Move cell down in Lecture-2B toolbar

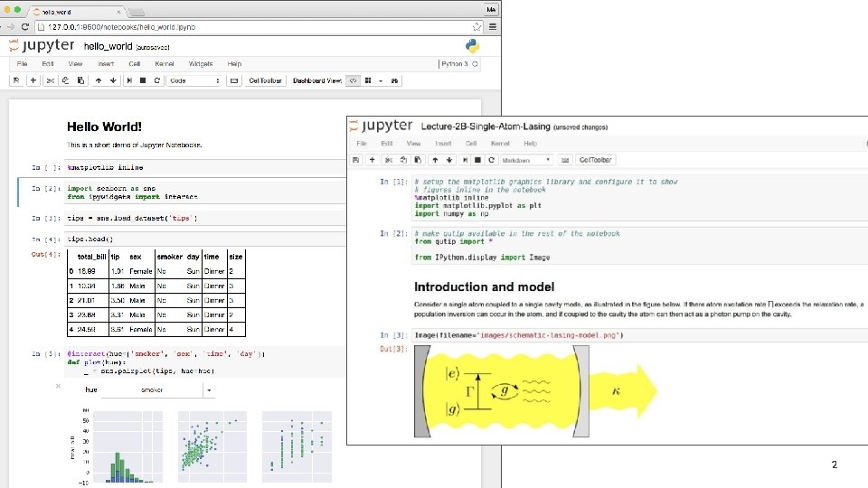pyautogui.click(x=449, y=160)
